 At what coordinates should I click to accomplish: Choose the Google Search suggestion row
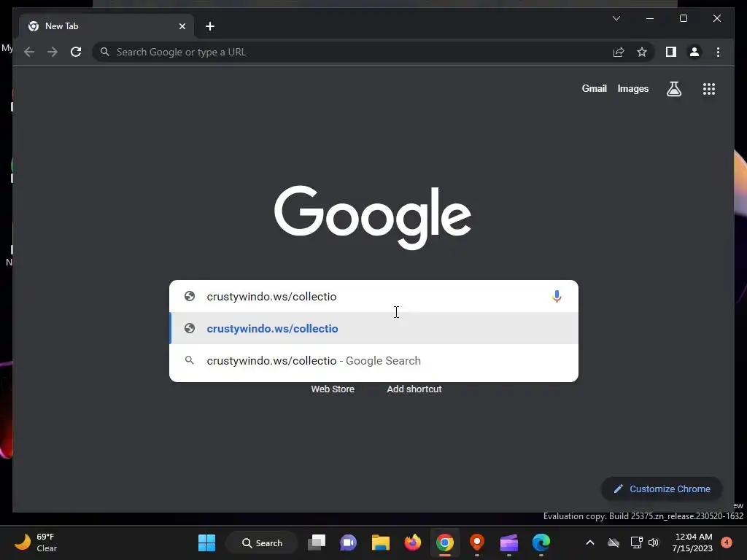374,360
